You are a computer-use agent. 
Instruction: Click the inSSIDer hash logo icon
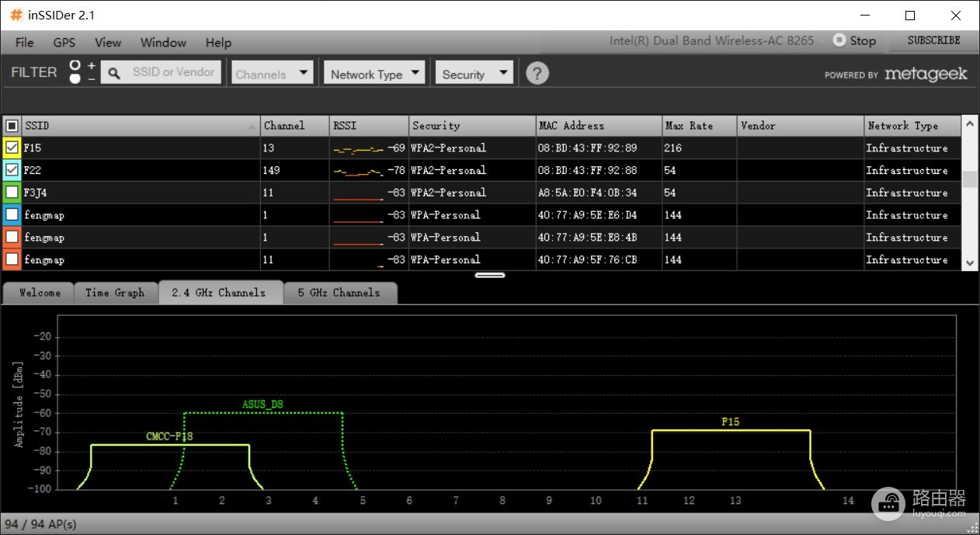click(16, 15)
